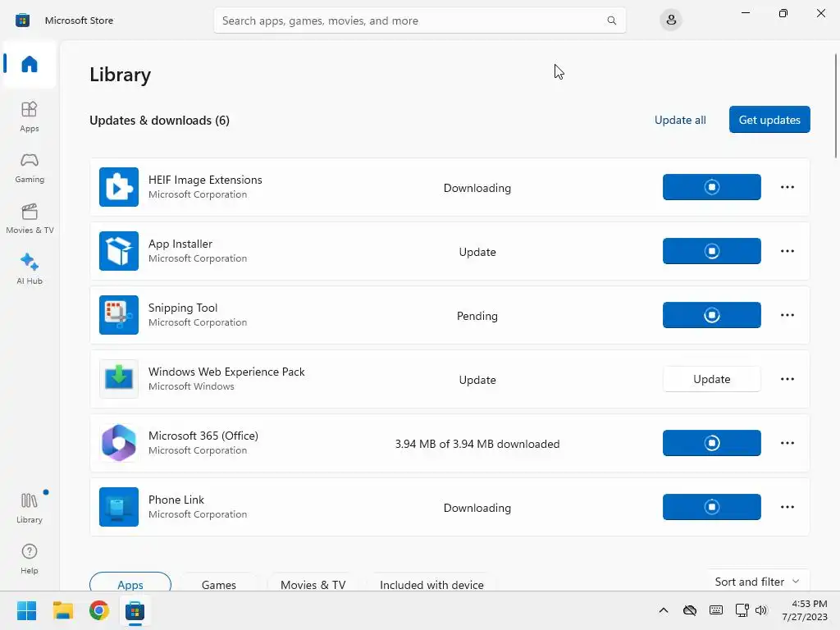Screen dimensions: 840x630
Task: Open more options for App Installer
Action: [787, 251]
